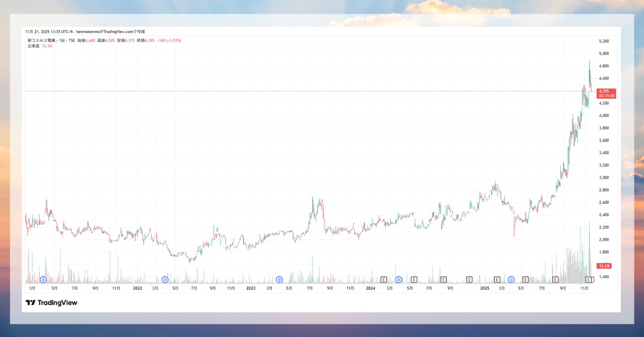
Task: Open the earnings E marker at May 2024
Action: (x=414, y=279)
